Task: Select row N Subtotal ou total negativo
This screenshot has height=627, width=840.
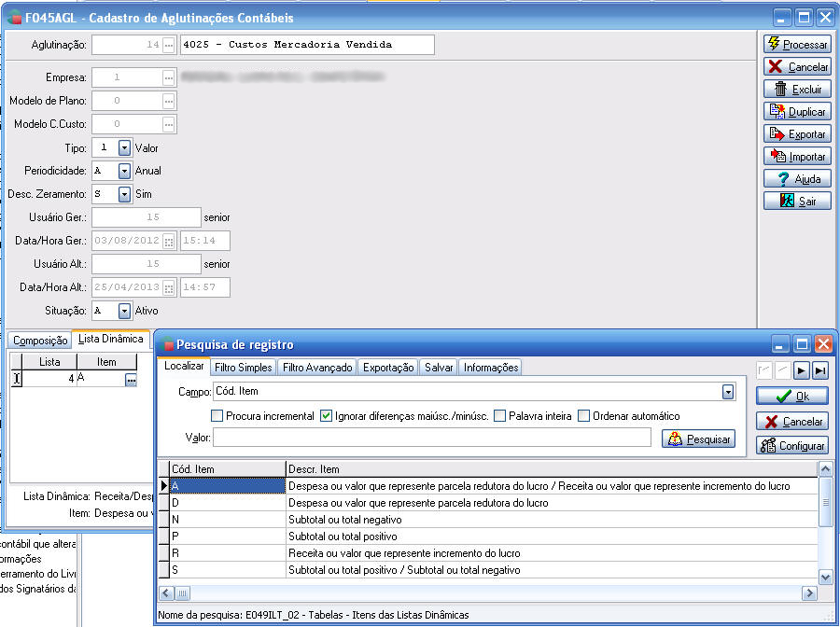Action: tap(488, 520)
